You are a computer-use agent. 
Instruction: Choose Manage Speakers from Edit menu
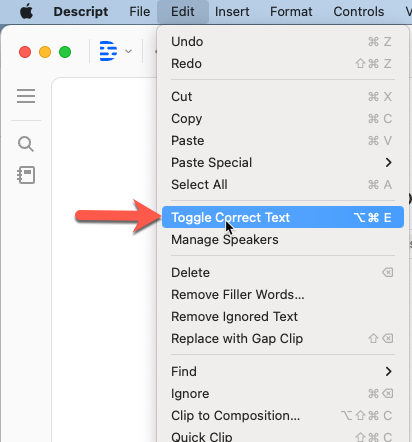pyautogui.click(x=283, y=239)
